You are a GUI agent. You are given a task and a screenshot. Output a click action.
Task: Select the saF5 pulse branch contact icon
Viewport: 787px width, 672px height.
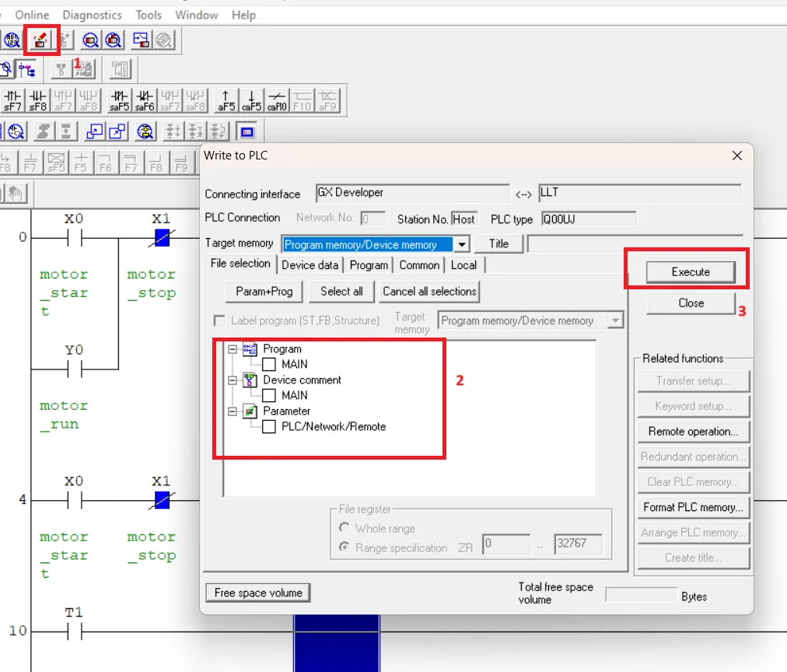coord(118,100)
